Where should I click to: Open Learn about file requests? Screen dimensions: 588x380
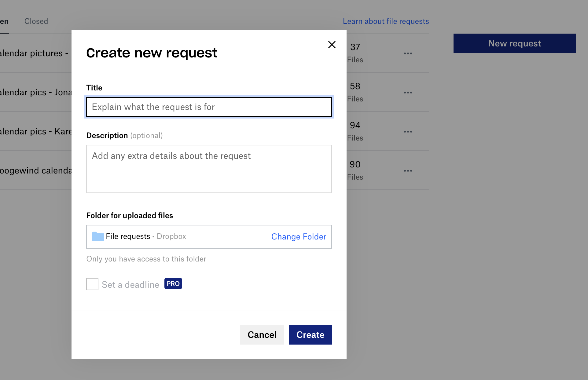[386, 21]
